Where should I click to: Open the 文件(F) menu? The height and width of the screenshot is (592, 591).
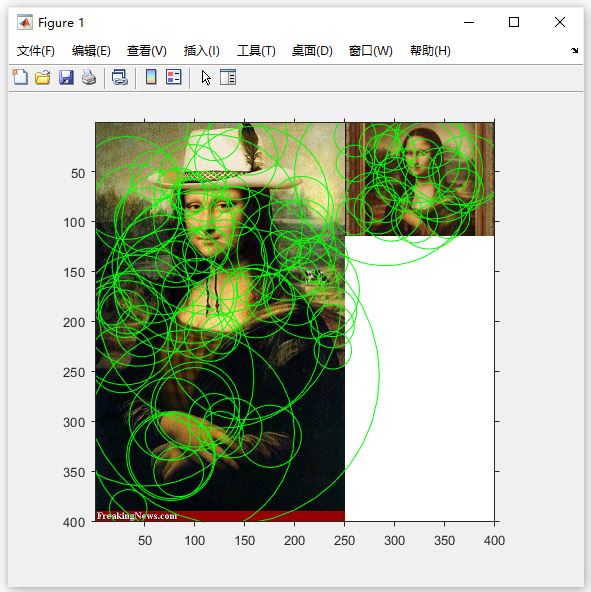(36, 51)
